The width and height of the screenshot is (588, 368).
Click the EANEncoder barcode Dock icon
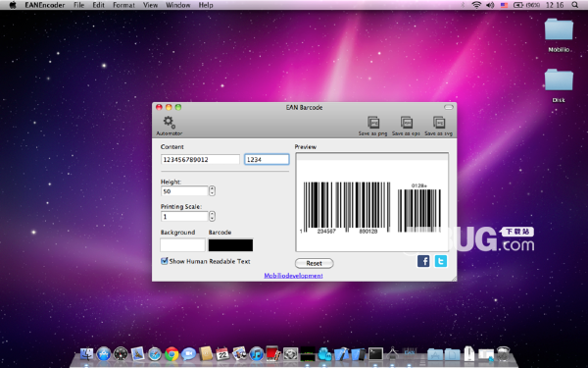click(410, 353)
